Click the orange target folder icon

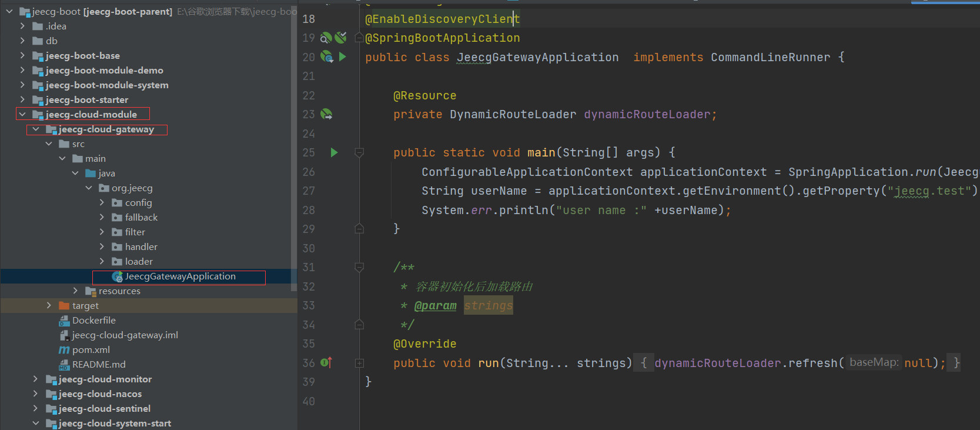tap(64, 306)
